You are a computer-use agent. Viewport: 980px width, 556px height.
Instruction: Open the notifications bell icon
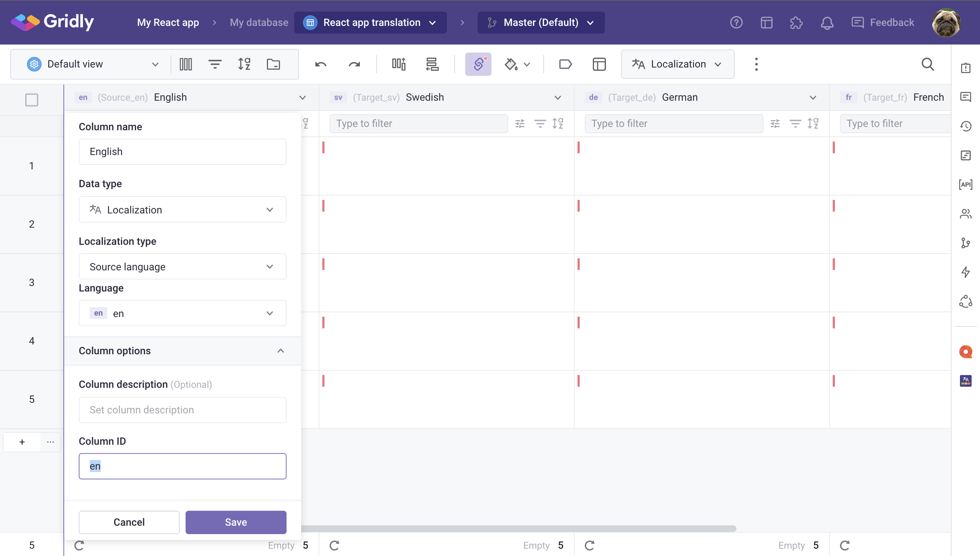tap(827, 23)
